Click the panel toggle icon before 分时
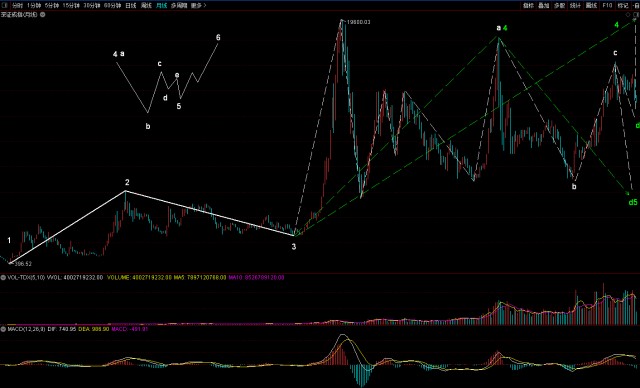Viewport: 640px width, 388px height. tap(4, 5)
